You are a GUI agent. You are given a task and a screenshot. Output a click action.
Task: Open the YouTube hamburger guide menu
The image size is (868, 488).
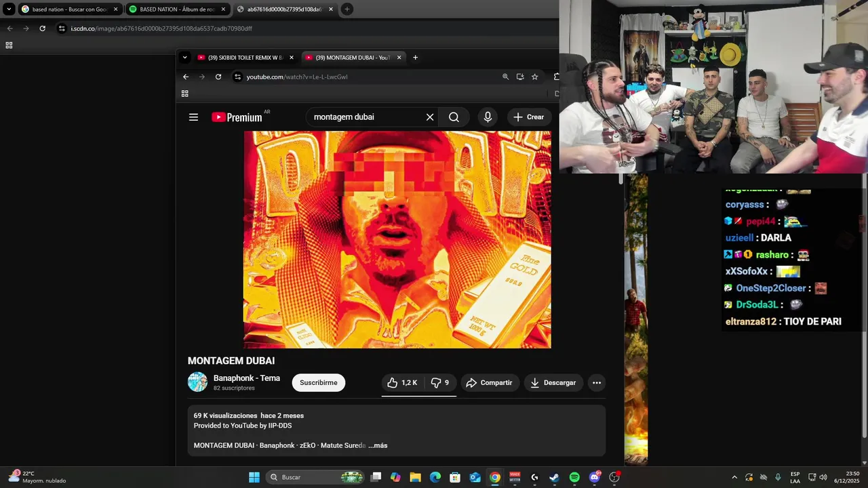click(x=193, y=117)
